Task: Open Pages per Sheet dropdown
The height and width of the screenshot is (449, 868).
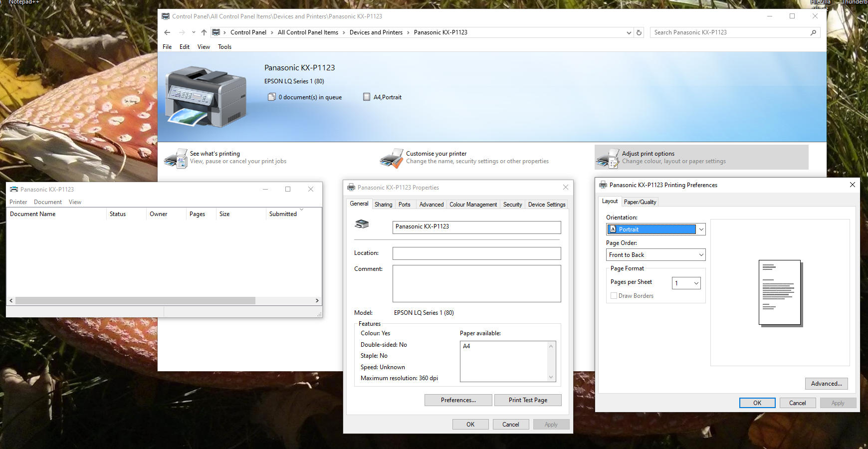Action: (686, 283)
